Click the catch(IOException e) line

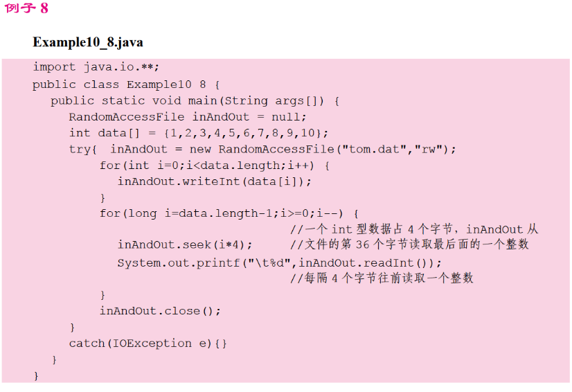pyautogui.click(x=148, y=344)
